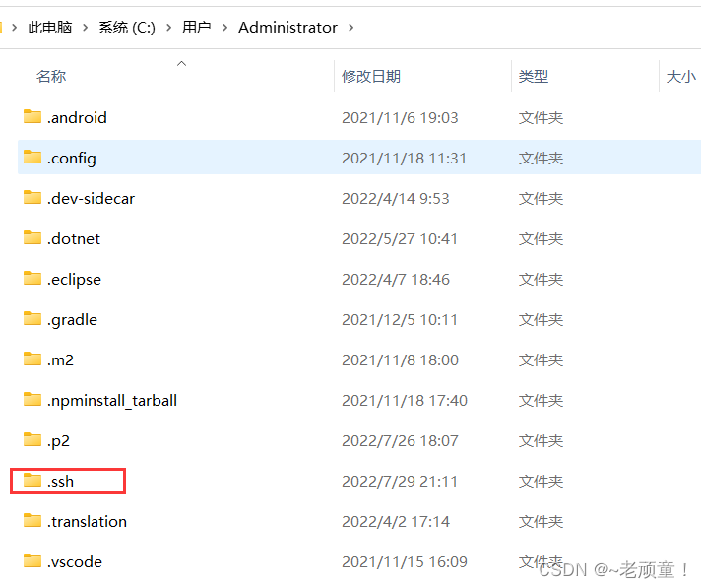Select the .gradle folder name
This screenshot has width=701, height=588.
click(72, 320)
